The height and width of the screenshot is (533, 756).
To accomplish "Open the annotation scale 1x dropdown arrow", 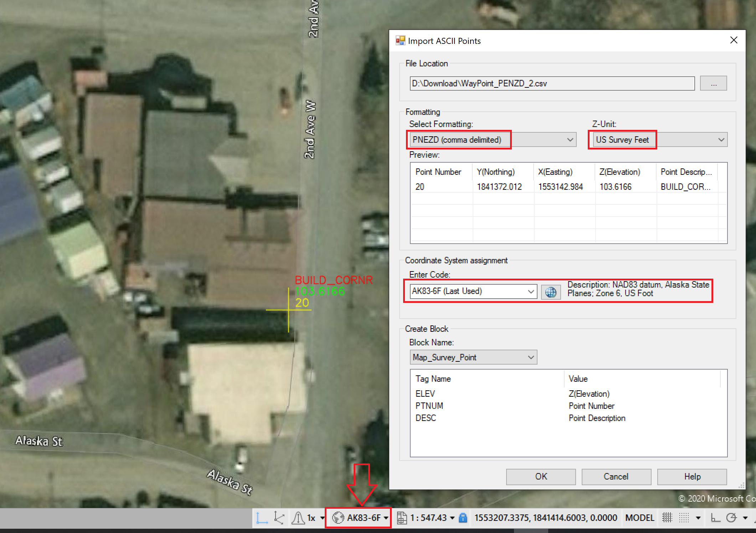I will point(322,518).
